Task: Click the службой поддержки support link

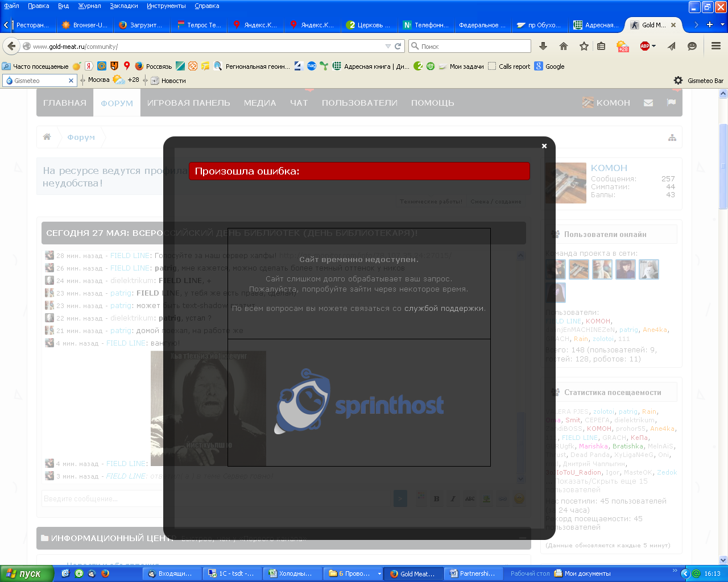Action: pyautogui.click(x=444, y=309)
